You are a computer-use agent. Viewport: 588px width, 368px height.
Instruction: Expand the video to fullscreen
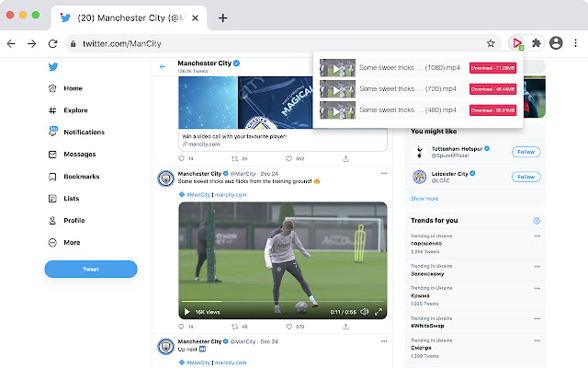point(379,312)
